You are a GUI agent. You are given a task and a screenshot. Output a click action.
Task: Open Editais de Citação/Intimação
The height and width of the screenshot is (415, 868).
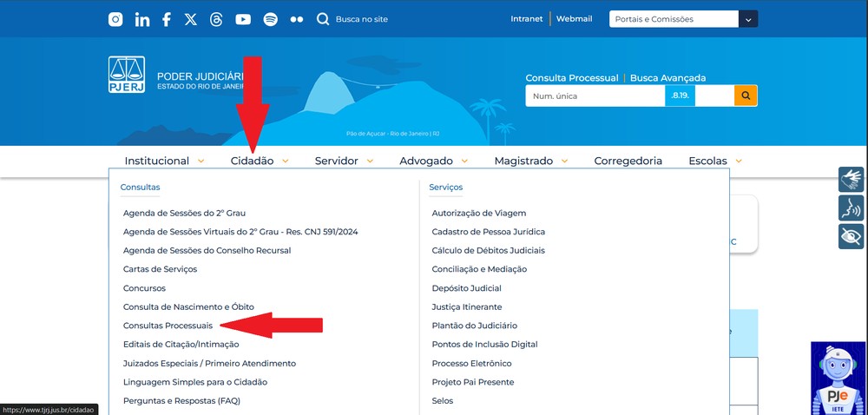point(181,345)
